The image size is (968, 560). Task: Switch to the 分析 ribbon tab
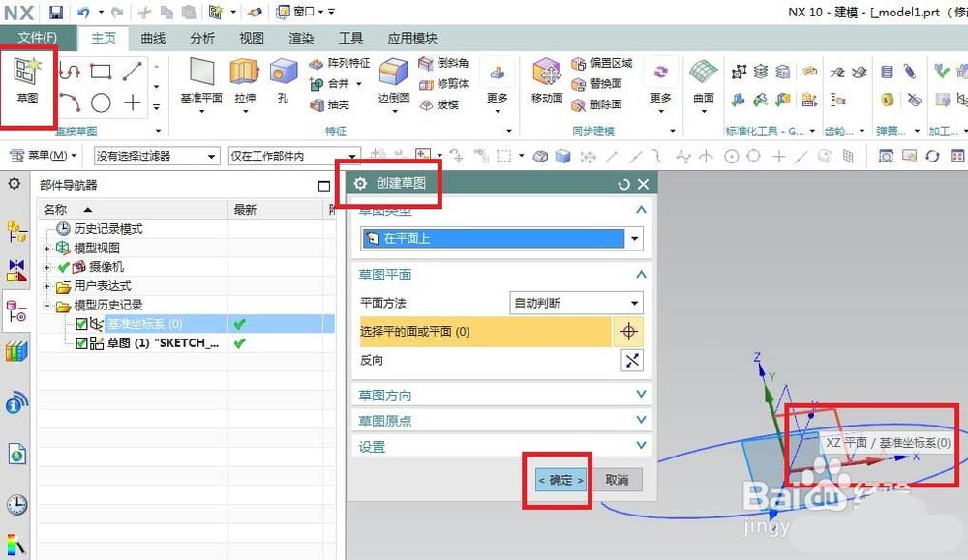pos(202,39)
